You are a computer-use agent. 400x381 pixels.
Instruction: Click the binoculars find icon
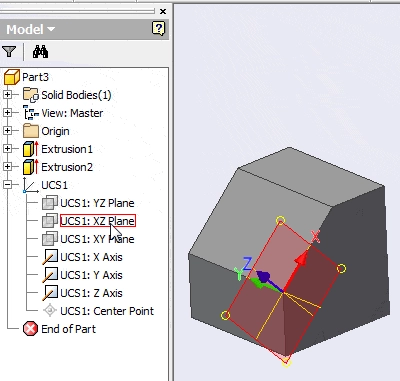(x=40, y=52)
